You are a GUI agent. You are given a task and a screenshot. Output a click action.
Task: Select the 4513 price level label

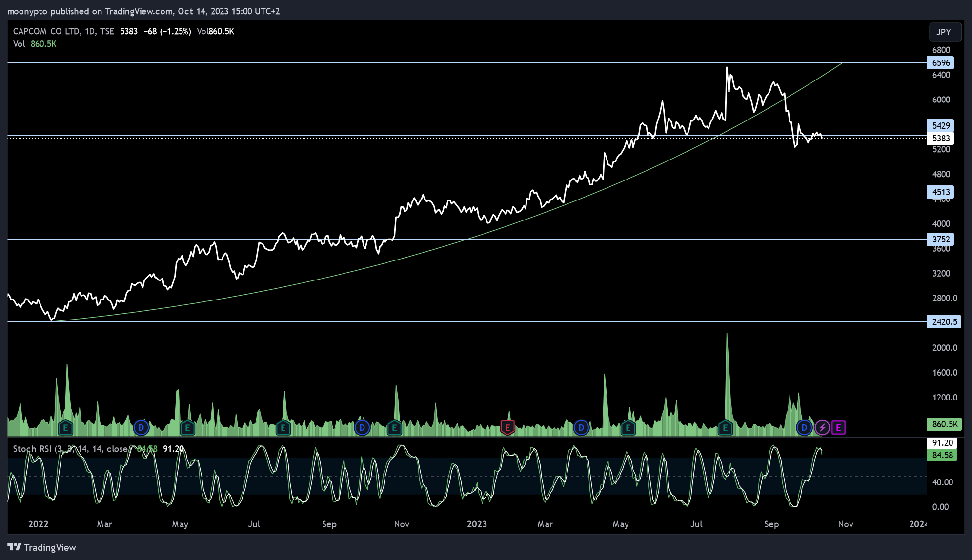tap(940, 192)
